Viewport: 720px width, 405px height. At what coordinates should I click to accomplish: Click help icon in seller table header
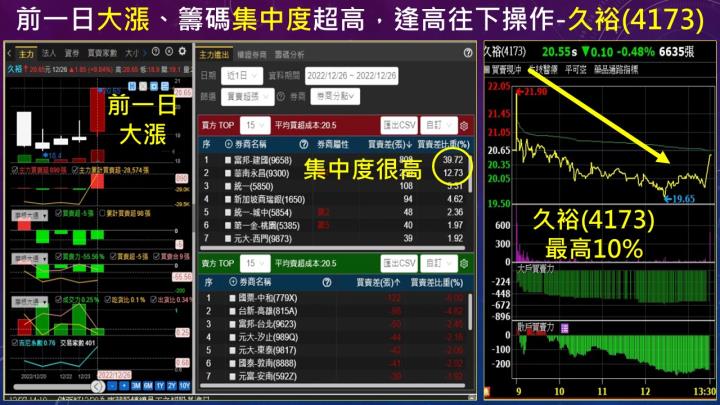tap(326, 282)
